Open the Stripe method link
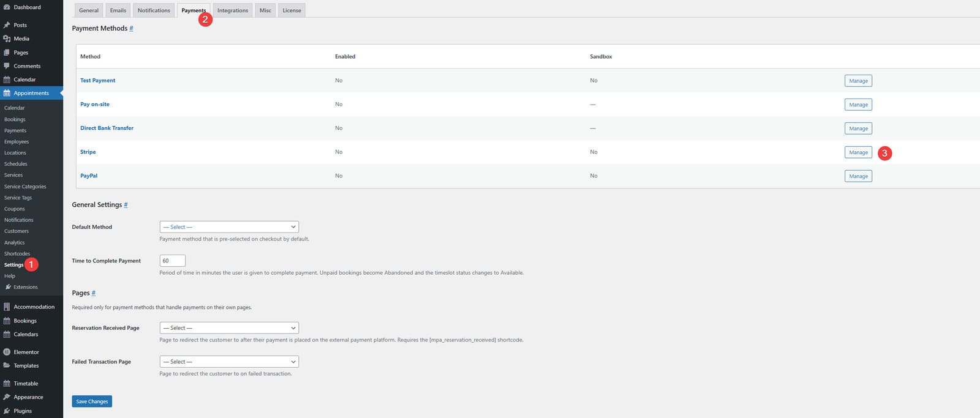The width and height of the screenshot is (980, 418). tap(88, 152)
